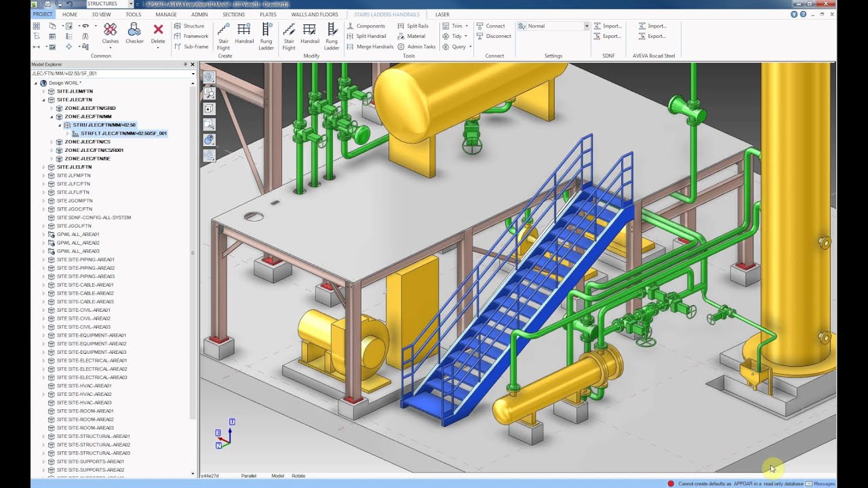Viewport: 868px width, 488px height.
Task: Click Parallel in the status bar
Action: point(249,476)
